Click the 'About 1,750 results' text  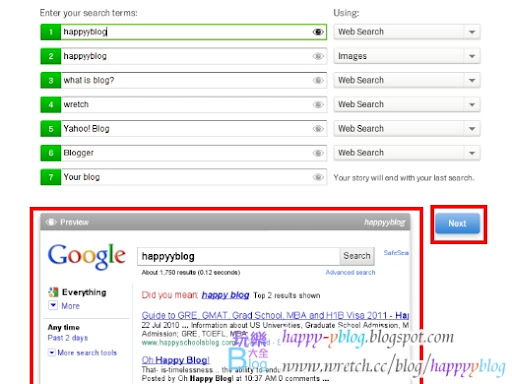point(191,272)
